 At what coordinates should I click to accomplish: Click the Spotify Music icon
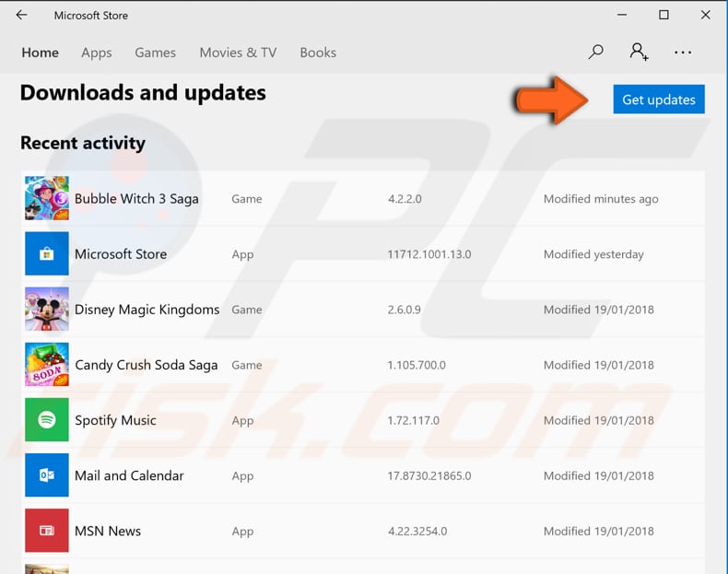coord(47,419)
